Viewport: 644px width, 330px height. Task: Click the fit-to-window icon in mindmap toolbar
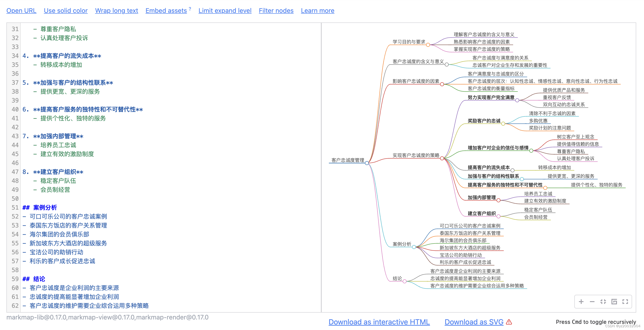tap(603, 302)
